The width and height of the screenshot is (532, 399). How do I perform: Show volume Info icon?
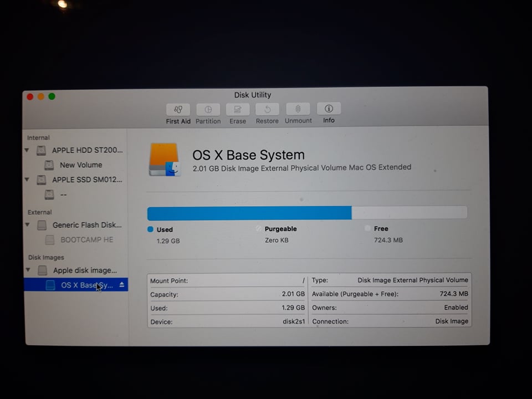[329, 109]
